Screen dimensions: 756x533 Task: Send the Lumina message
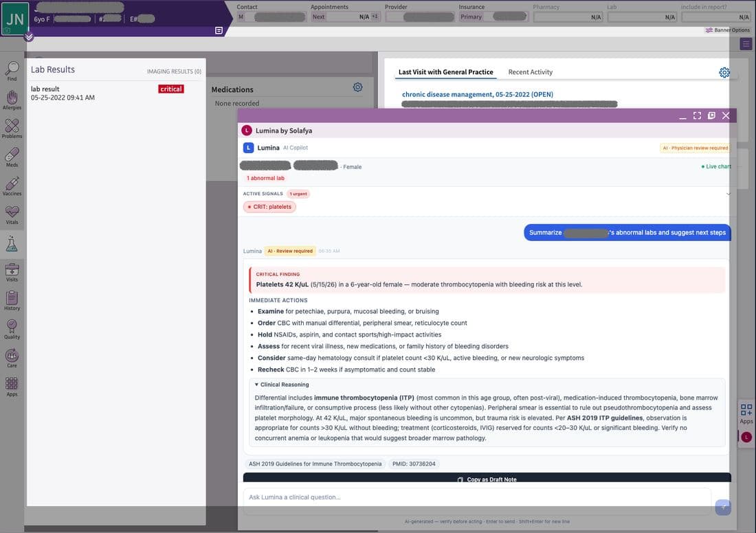pos(723,507)
